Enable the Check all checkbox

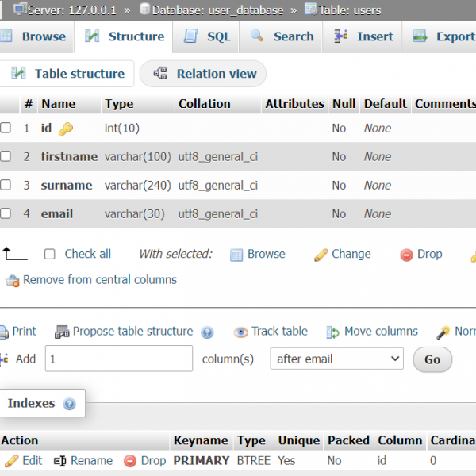[50, 255]
